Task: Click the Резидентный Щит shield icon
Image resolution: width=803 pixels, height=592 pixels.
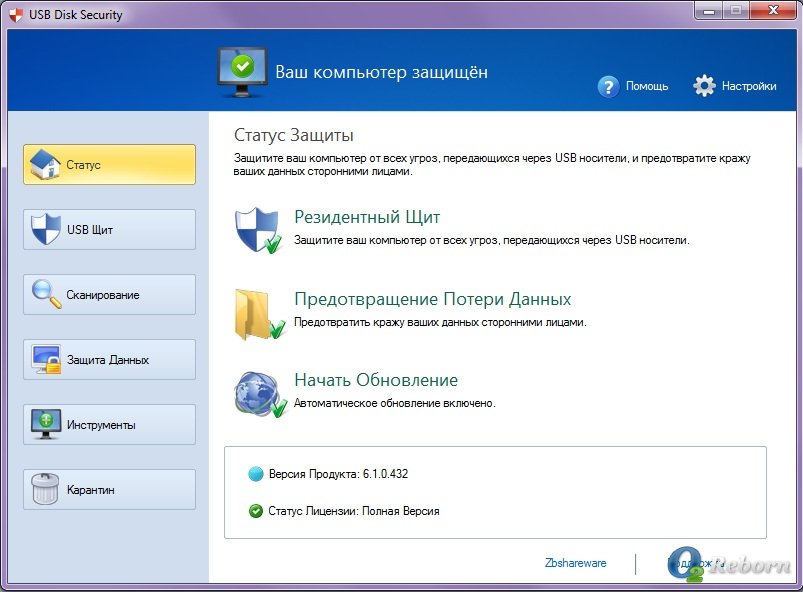Action: 258,230
